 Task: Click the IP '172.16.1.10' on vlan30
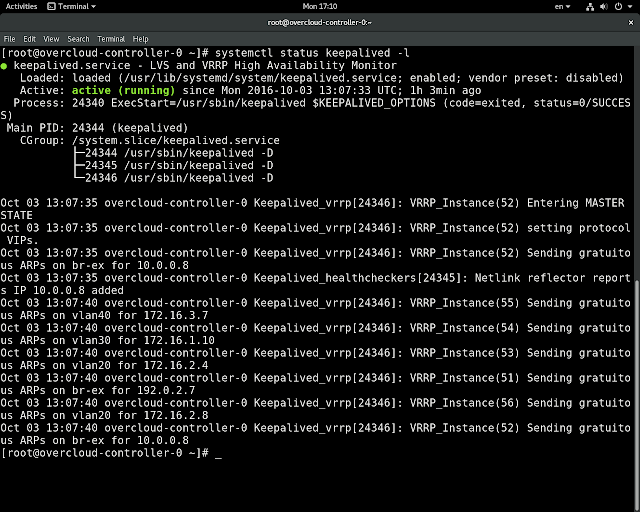click(x=179, y=340)
